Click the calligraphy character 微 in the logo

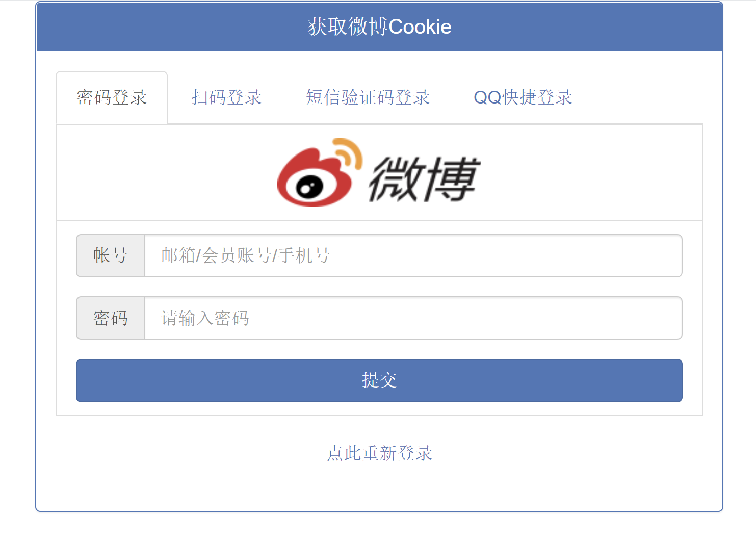point(396,178)
